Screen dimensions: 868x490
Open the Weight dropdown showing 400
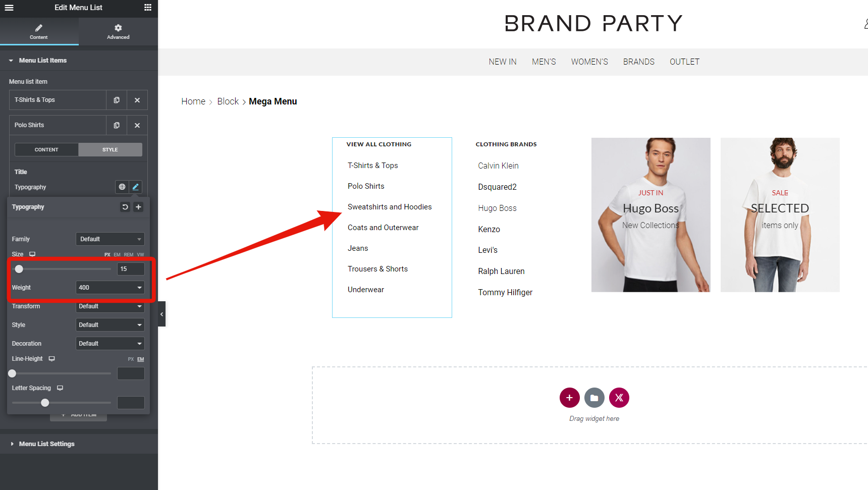(110, 288)
